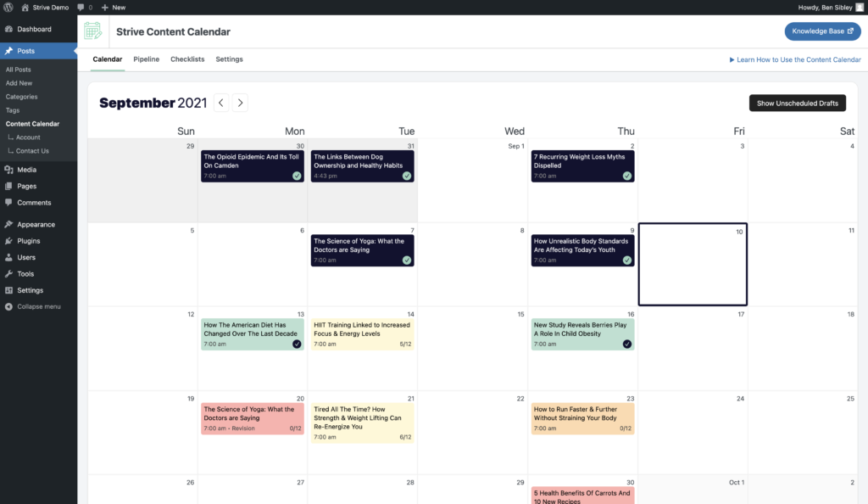Viewport: 868px width, 504px height.
Task: Switch to the Checklists tab
Action: (x=187, y=59)
